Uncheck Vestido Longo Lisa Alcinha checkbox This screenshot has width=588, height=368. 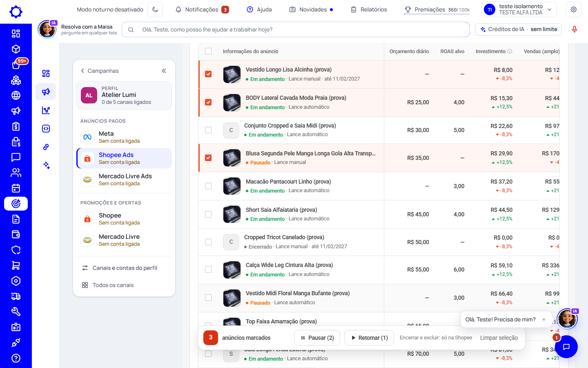coord(208,74)
